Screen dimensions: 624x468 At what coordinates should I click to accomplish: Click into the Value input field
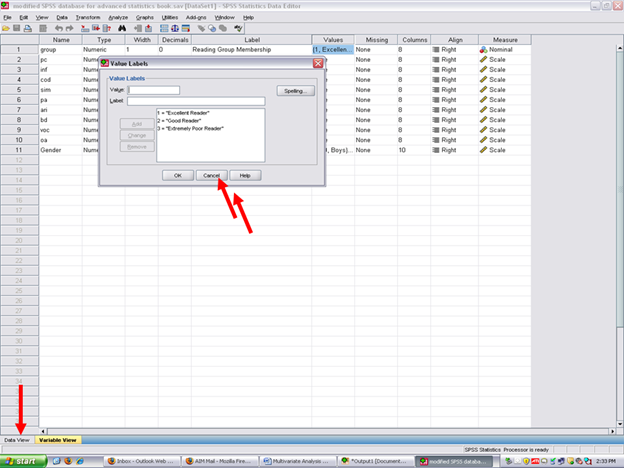tap(154, 90)
